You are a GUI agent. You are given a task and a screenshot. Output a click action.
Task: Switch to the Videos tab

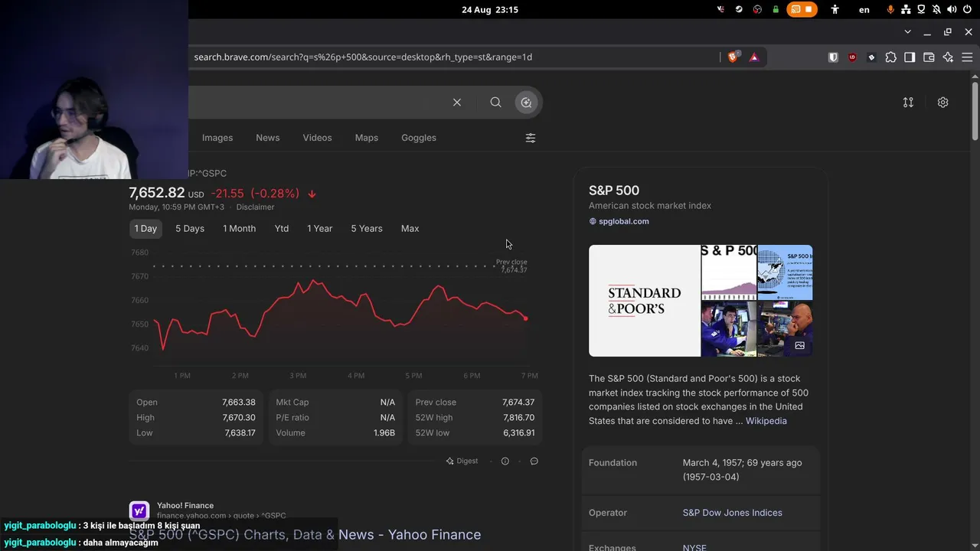click(x=317, y=138)
